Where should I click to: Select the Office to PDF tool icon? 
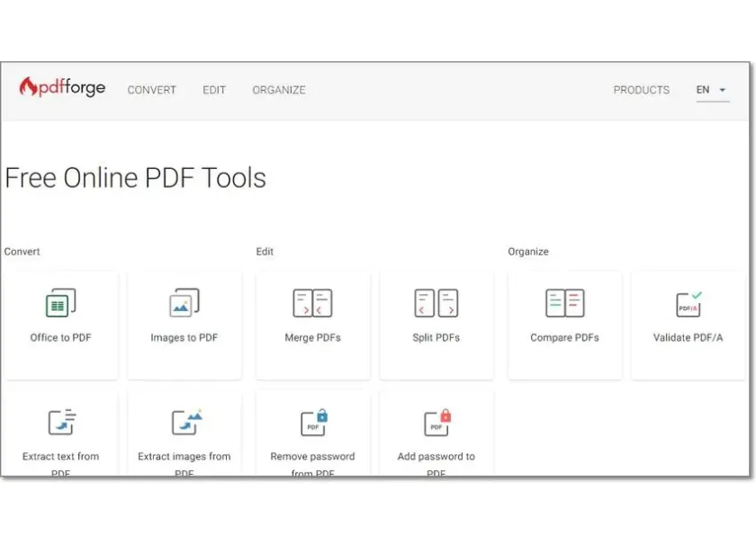click(60, 302)
